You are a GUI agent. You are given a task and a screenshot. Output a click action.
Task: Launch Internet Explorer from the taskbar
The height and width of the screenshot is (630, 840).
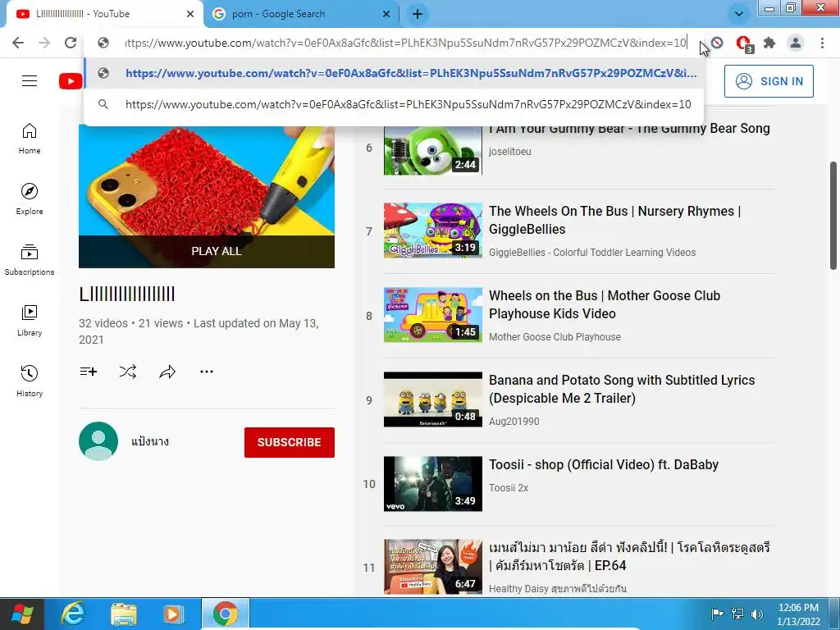point(72,614)
